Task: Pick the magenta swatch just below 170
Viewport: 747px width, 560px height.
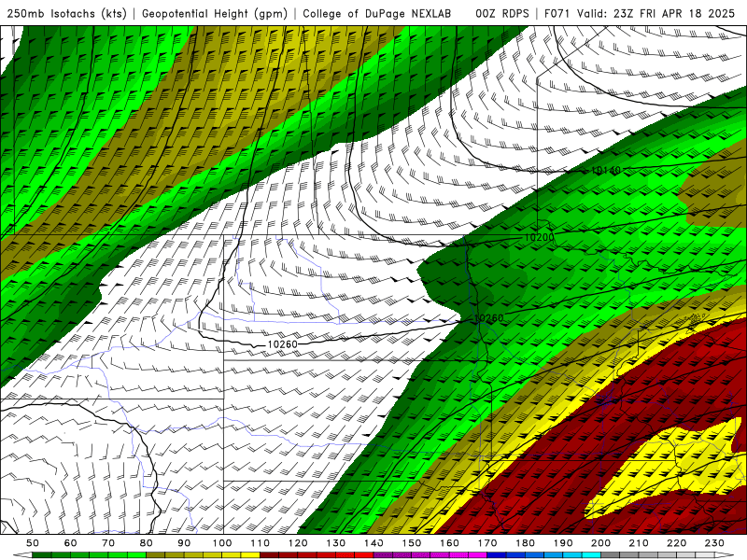Action: [477, 555]
